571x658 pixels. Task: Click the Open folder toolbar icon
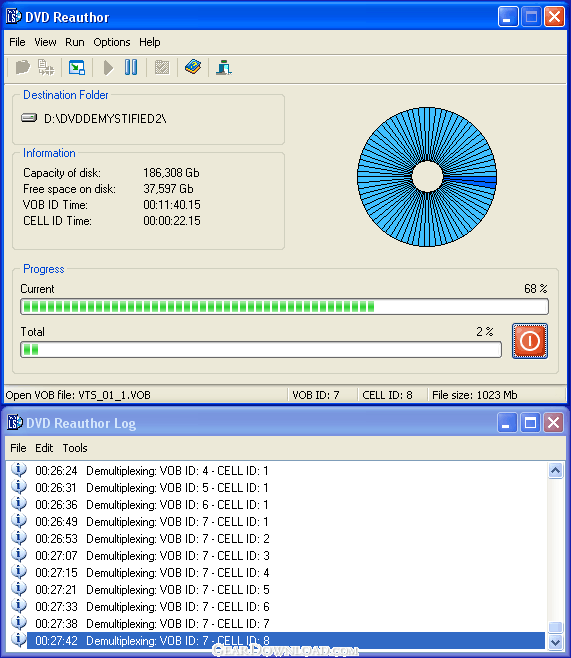click(23, 67)
